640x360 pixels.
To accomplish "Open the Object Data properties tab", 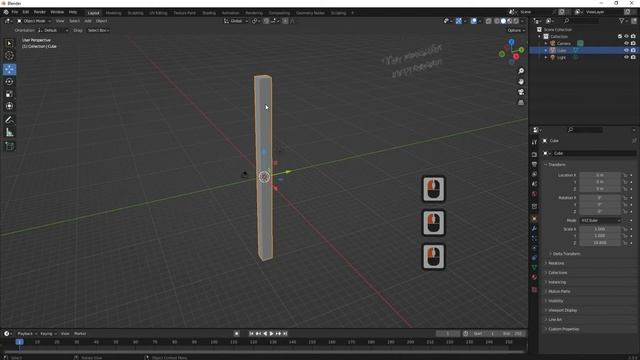I will tap(534, 268).
